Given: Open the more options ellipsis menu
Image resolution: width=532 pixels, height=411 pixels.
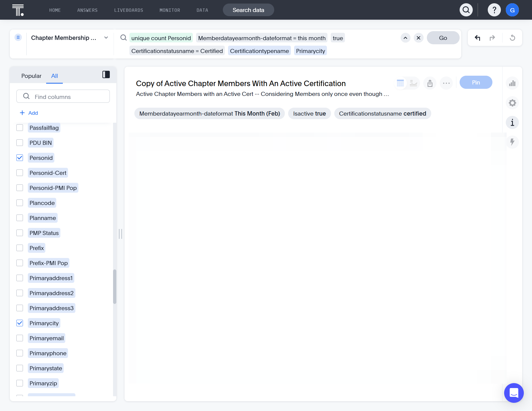Looking at the screenshot, I should pyautogui.click(x=446, y=83).
